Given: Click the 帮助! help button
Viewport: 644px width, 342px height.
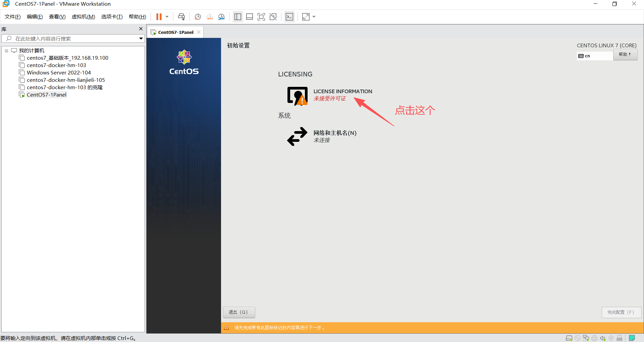Looking at the screenshot, I should 625,55.
